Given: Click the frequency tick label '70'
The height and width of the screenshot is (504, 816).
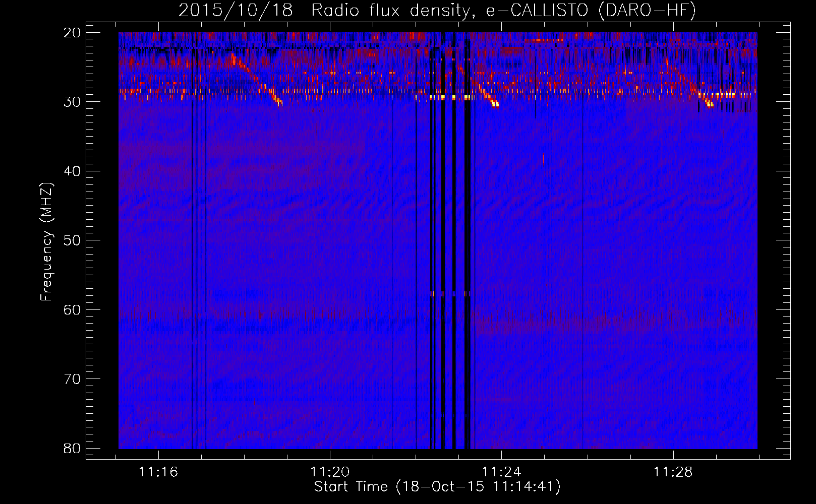Looking at the screenshot, I should (72, 379).
